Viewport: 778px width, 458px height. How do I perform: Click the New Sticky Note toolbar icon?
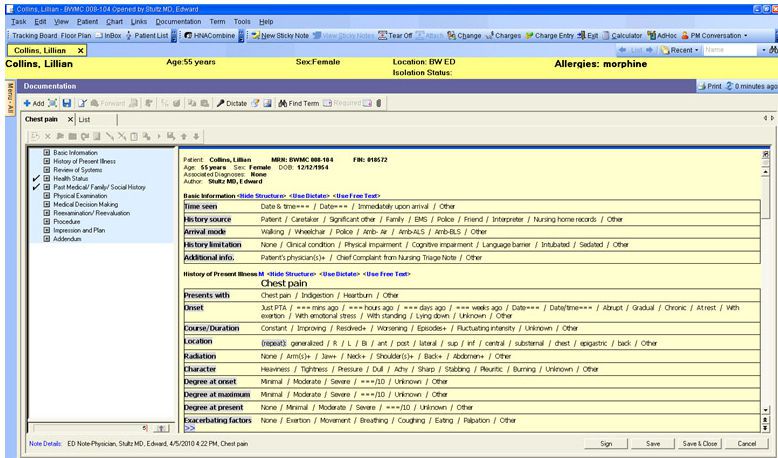(x=254, y=35)
